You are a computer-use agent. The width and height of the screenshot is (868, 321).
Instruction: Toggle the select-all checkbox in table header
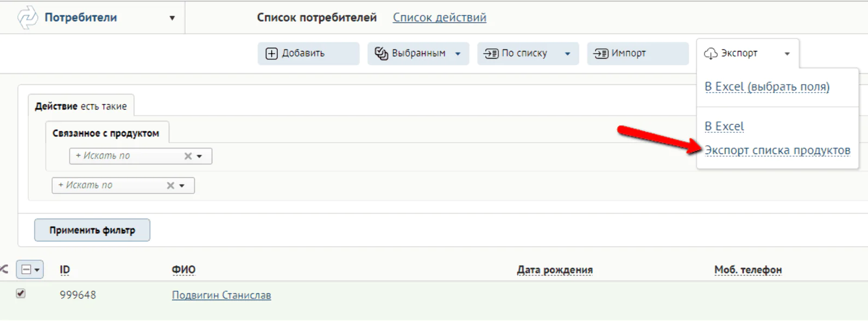tap(26, 269)
